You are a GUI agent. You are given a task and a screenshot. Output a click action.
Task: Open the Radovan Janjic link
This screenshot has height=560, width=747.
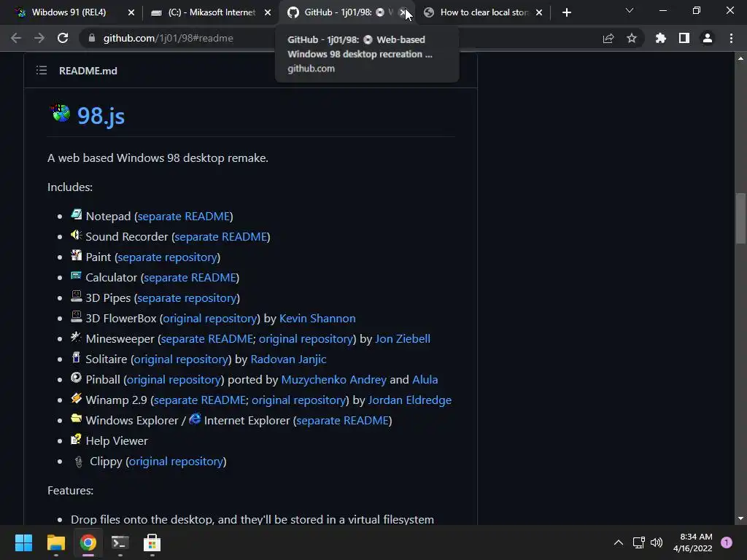tap(288, 359)
